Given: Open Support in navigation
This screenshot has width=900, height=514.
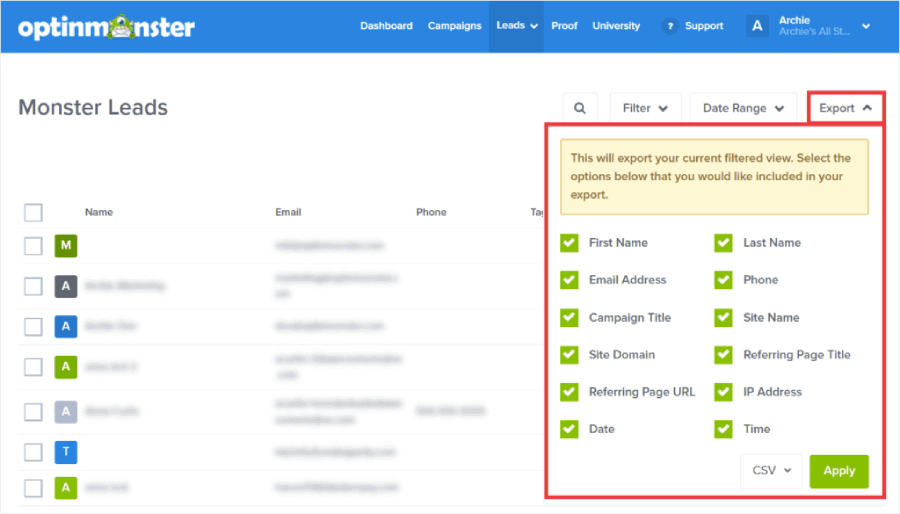Looking at the screenshot, I should pos(704,26).
